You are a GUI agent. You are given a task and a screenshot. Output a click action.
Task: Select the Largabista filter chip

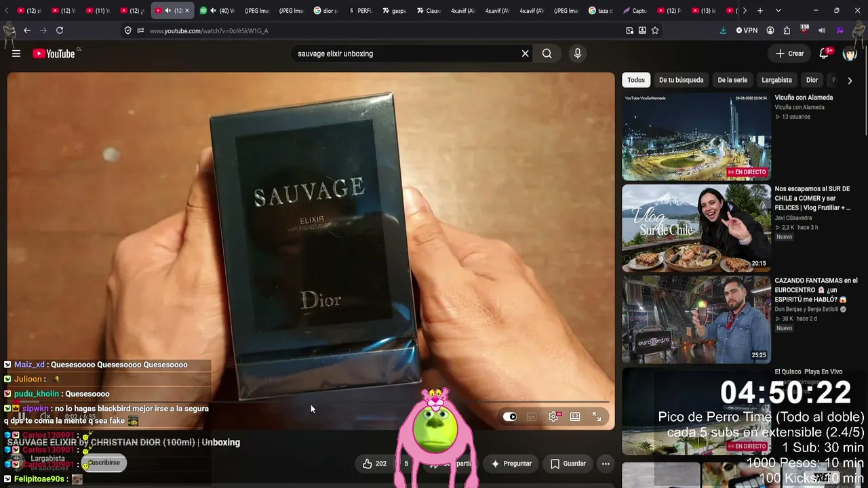776,80
